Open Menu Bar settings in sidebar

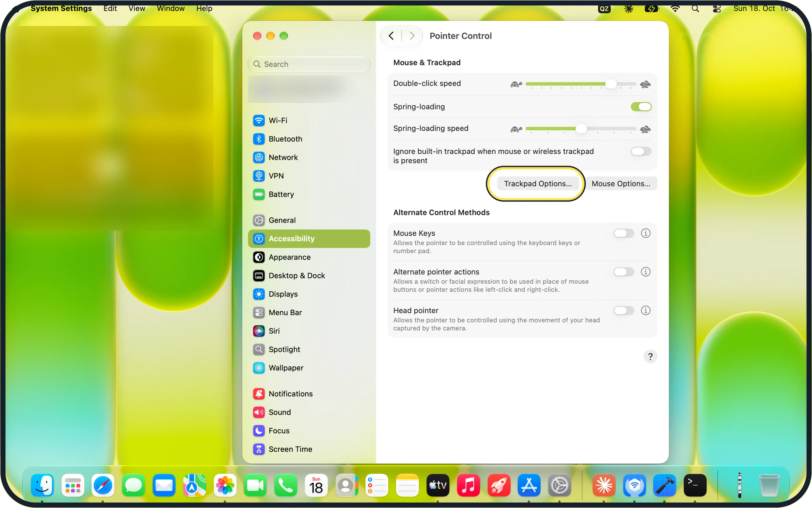click(x=309, y=313)
